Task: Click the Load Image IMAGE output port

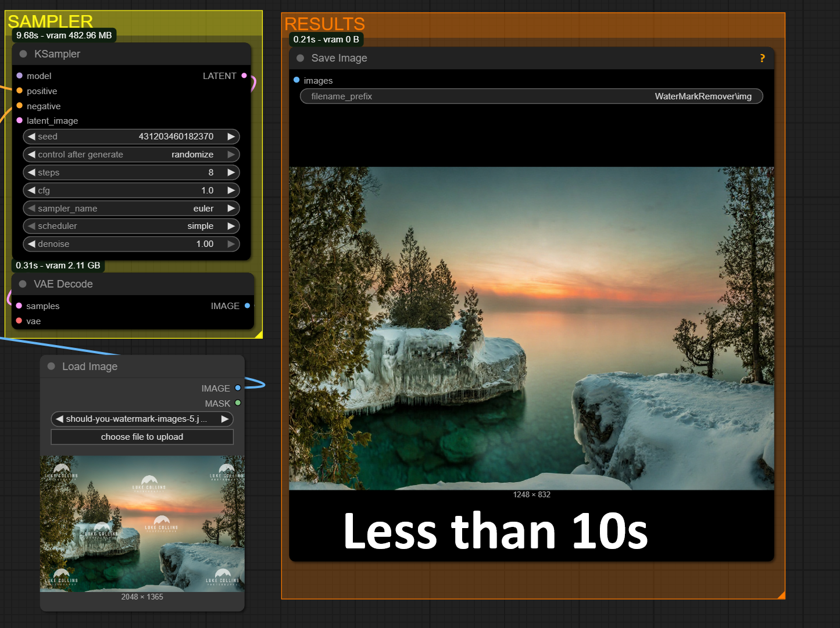Action: coord(238,388)
